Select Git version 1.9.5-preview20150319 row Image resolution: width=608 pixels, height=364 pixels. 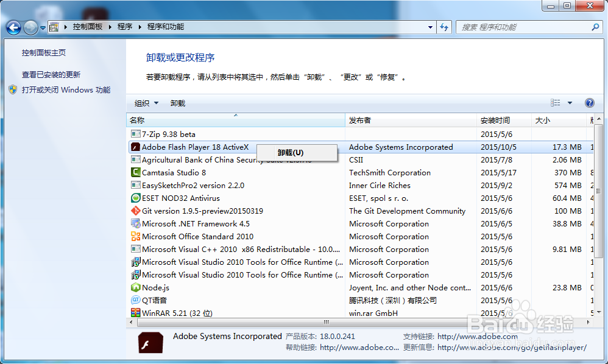point(360,211)
